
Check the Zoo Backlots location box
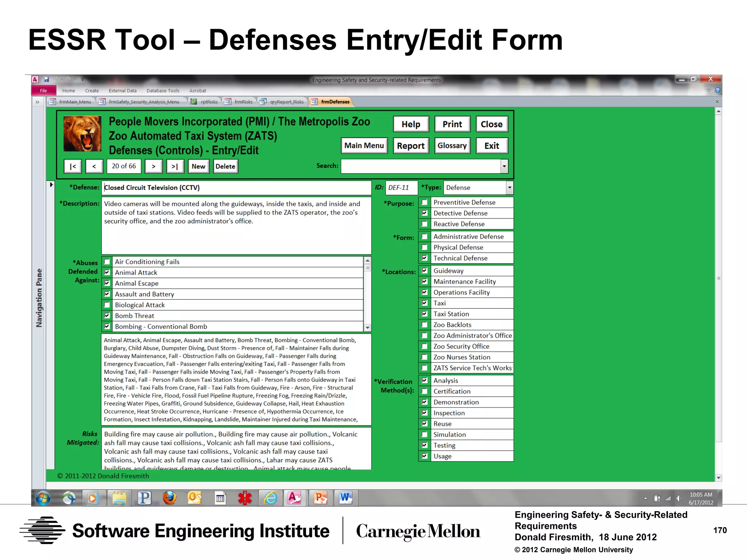click(425, 325)
